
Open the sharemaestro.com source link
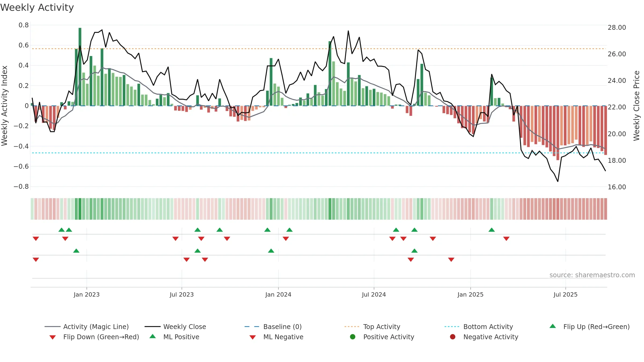(592, 275)
